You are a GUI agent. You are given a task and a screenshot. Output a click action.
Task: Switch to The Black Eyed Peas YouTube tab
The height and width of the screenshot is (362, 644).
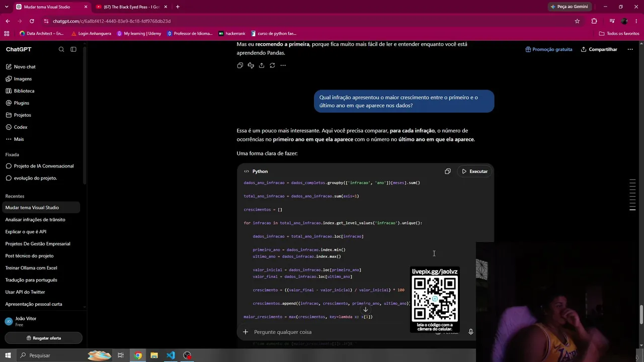pyautogui.click(x=131, y=7)
